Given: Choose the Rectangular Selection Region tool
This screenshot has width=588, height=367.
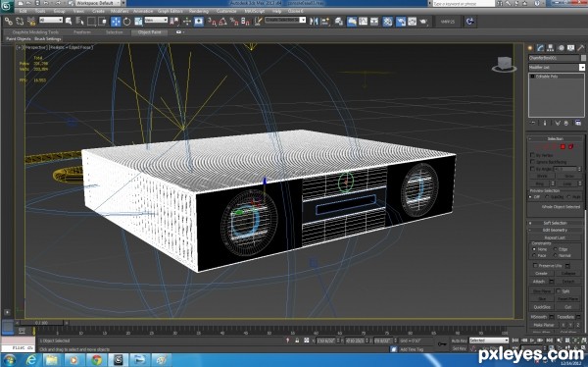Looking at the screenshot, I should (91, 22).
